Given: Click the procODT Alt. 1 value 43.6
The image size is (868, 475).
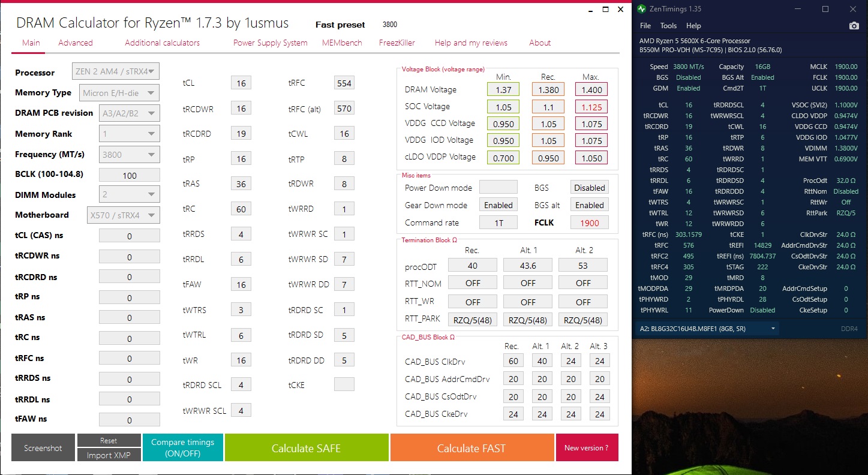Looking at the screenshot, I should (528, 265).
